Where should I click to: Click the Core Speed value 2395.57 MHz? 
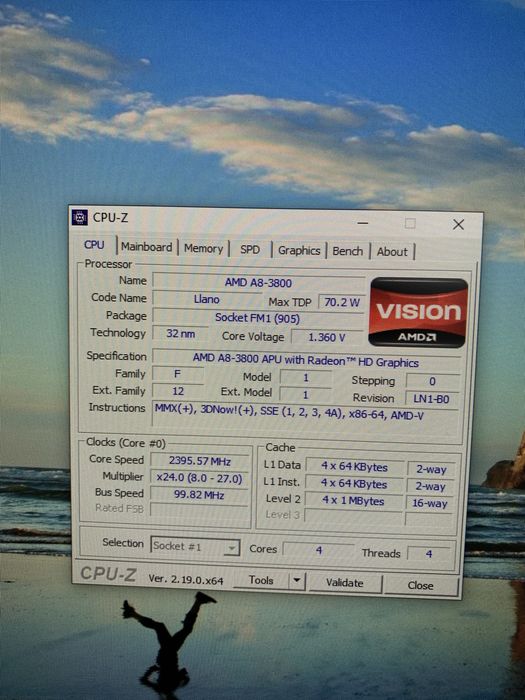(200, 461)
